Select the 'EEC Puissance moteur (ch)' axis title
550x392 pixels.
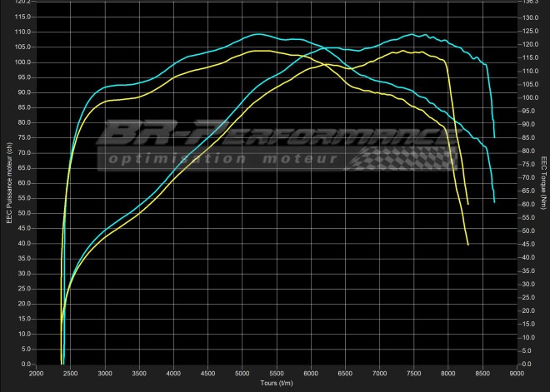(x=7, y=183)
